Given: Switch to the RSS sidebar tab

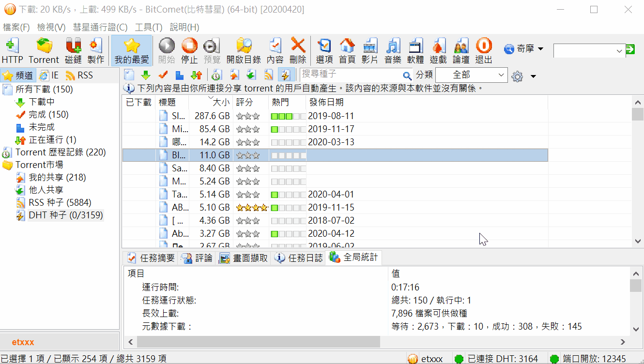Looking at the screenshot, I should 79,76.
